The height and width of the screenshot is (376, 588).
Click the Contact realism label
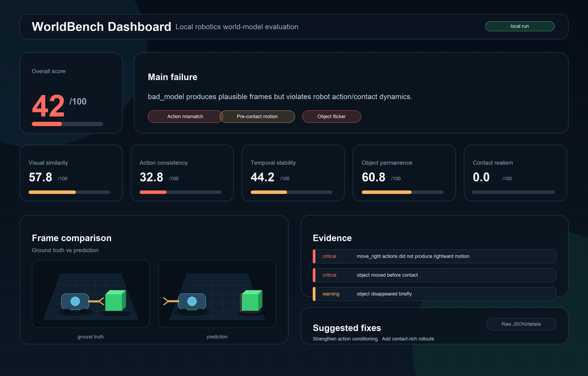click(492, 163)
